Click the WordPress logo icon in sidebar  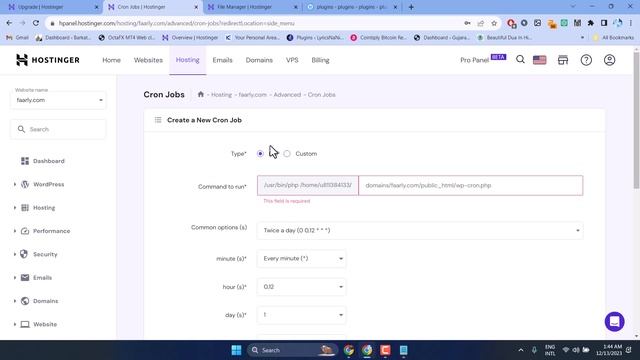(x=25, y=184)
